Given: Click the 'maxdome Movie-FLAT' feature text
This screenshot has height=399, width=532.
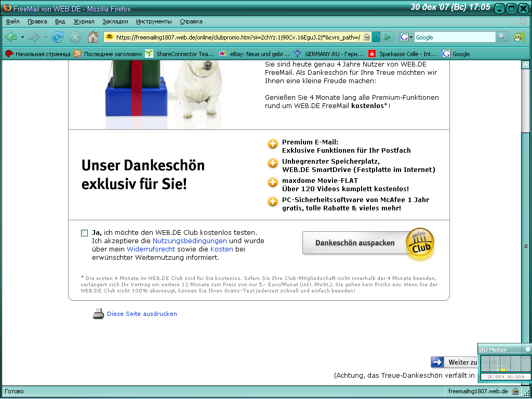Looking at the screenshot, I should (320, 180).
